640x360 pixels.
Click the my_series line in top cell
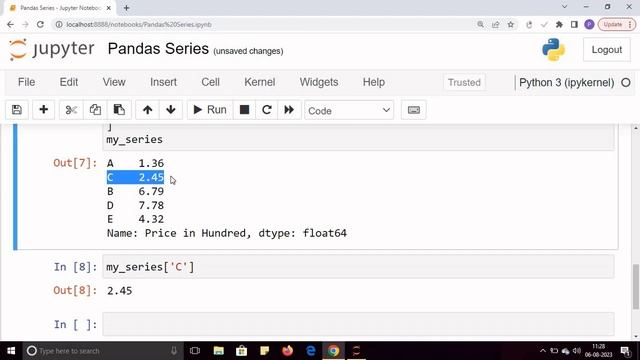[134, 140]
